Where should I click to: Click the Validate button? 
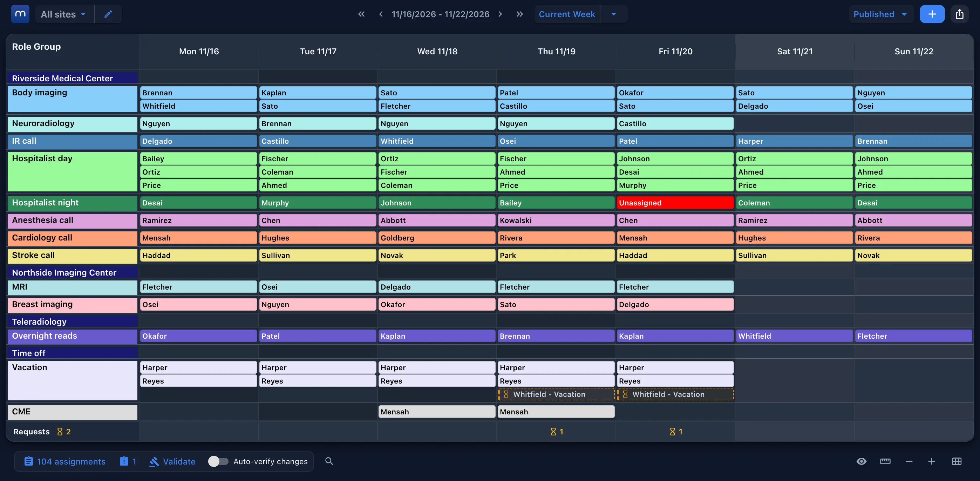[172, 461]
